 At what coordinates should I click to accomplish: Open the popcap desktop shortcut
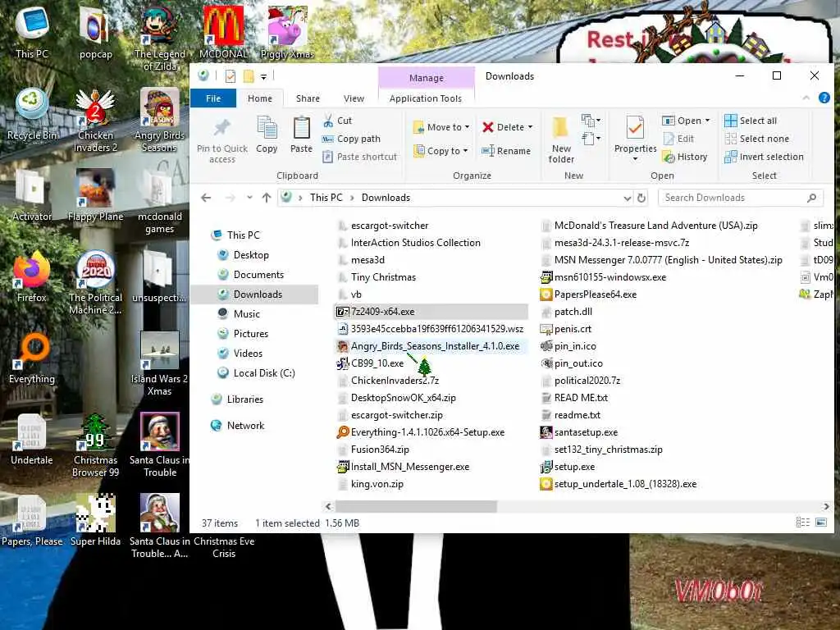(95, 32)
